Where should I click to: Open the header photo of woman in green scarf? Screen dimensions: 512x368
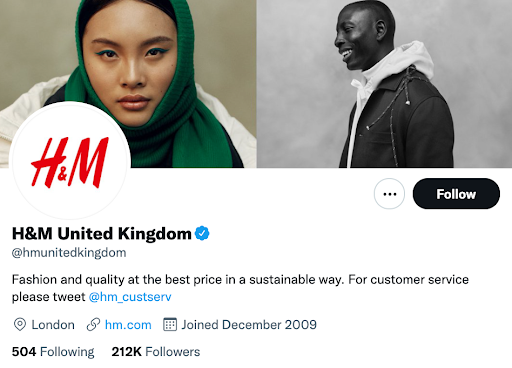pos(128,67)
